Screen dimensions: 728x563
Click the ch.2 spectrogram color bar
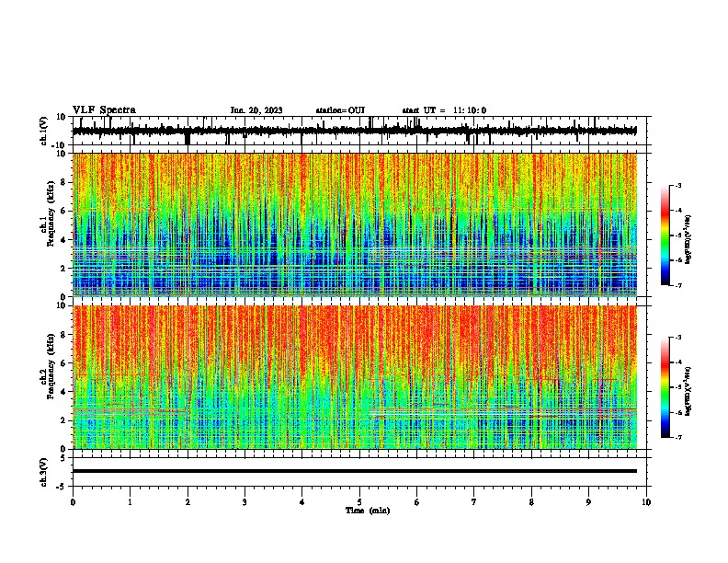tap(665, 387)
